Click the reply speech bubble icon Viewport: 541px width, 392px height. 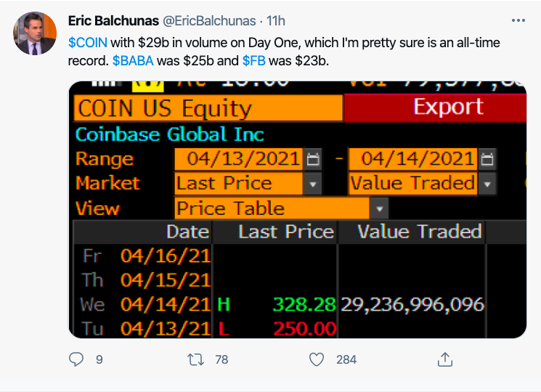(77, 359)
